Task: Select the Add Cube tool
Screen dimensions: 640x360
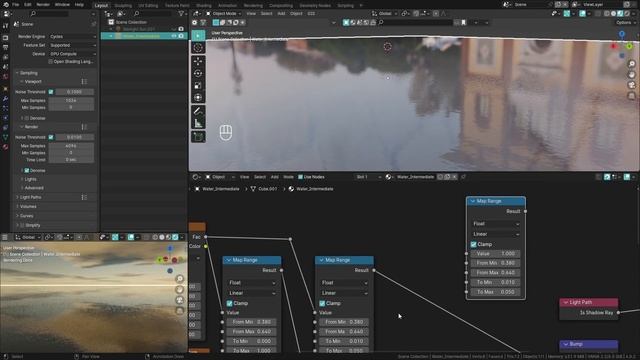Action: point(198,136)
